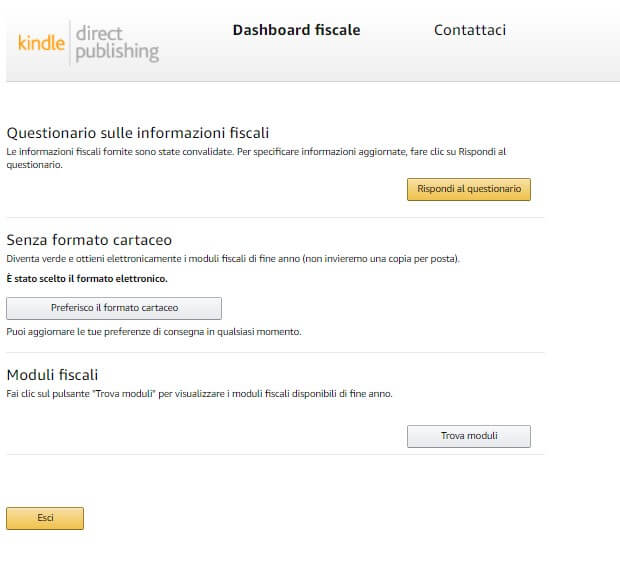Click the "Diventa verde e ottieni elettronicamente" sentence
620x563 pixels.
pos(233,259)
